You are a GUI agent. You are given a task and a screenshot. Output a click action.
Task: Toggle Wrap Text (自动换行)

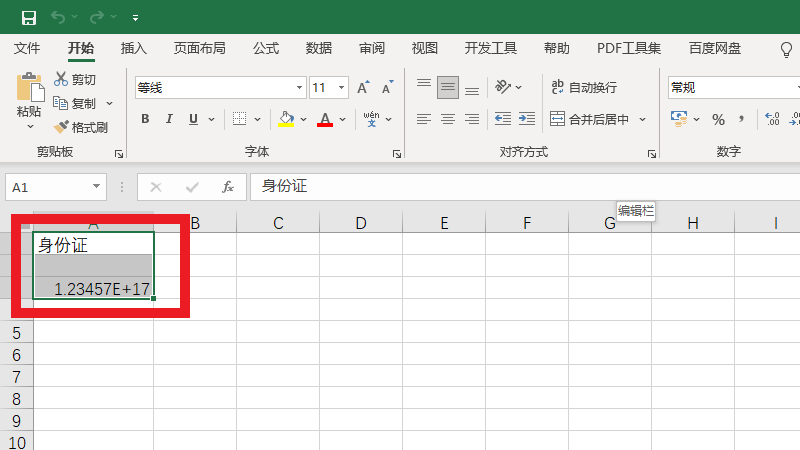pos(583,87)
